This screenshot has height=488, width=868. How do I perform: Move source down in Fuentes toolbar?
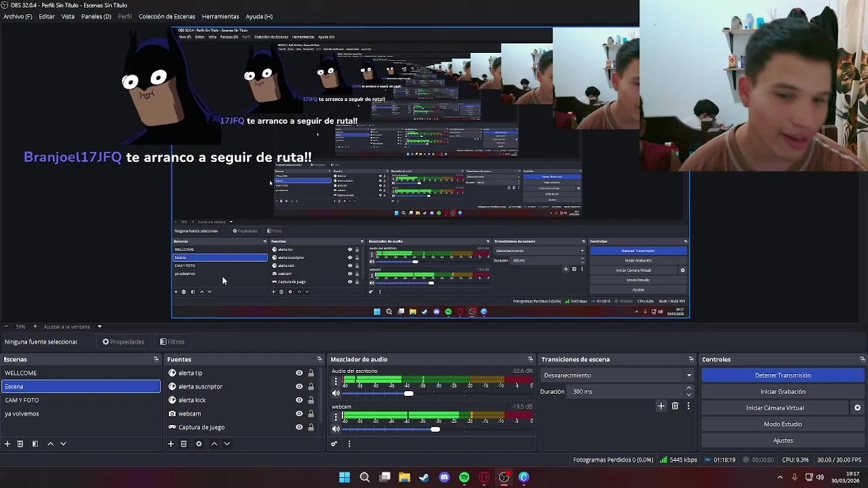click(227, 444)
